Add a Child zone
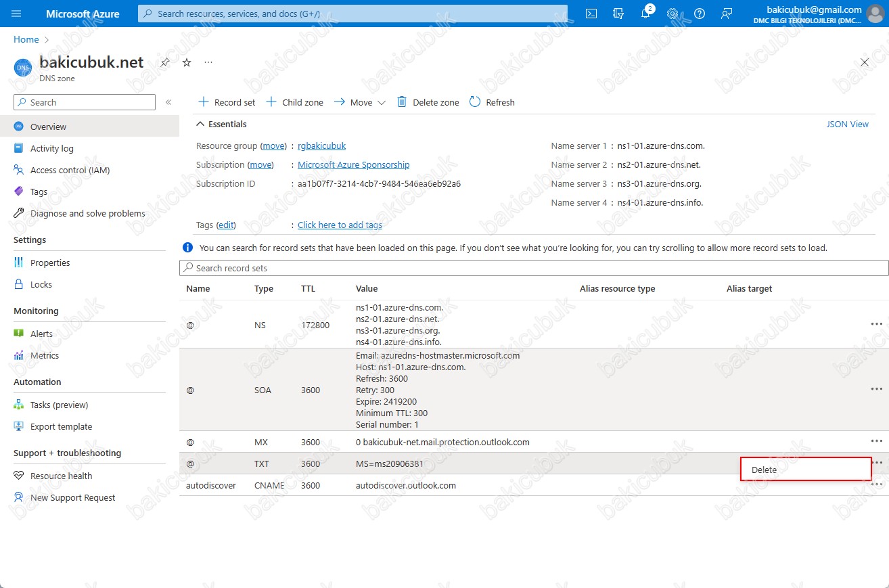This screenshot has height=588, width=889. (x=294, y=102)
